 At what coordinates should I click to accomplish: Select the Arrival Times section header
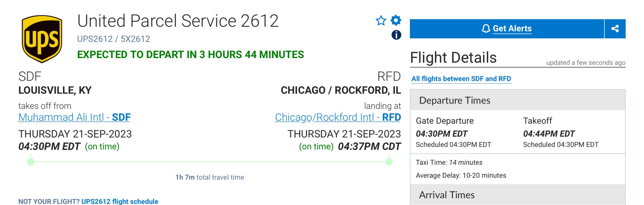tap(447, 195)
